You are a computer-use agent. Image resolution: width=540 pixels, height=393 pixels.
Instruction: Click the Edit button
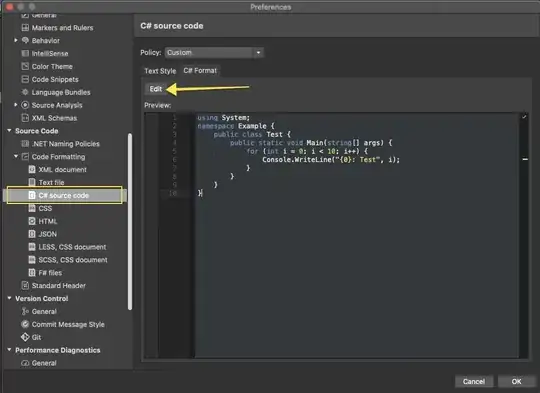pyautogui.click(x=156, y=89)
